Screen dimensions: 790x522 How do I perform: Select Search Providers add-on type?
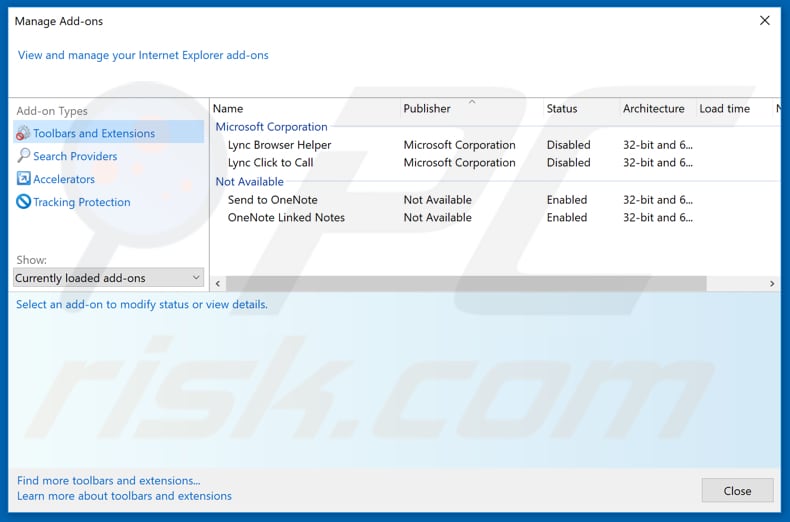pyautogui.click(x=75, y=156)
